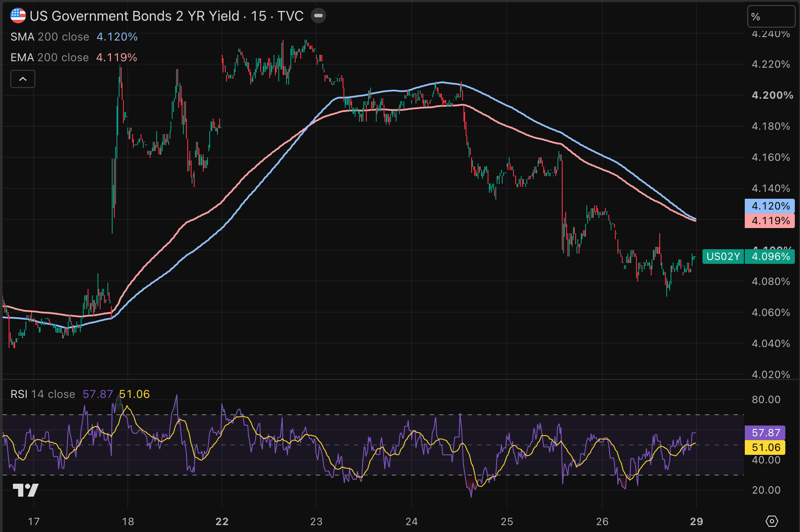This screenshot has height=532, width=800.
Task: Click the 80.00 RSI scale label
Action: [x=766, y=400]
